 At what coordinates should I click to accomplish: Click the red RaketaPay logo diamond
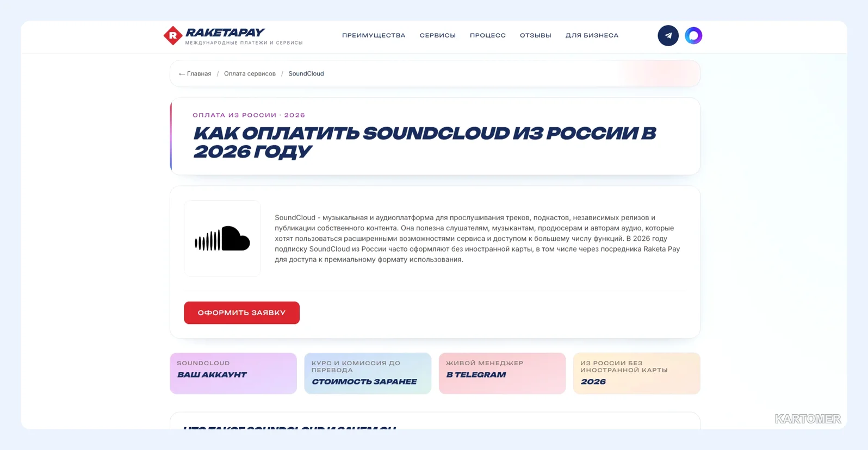(x=173, y=36)
